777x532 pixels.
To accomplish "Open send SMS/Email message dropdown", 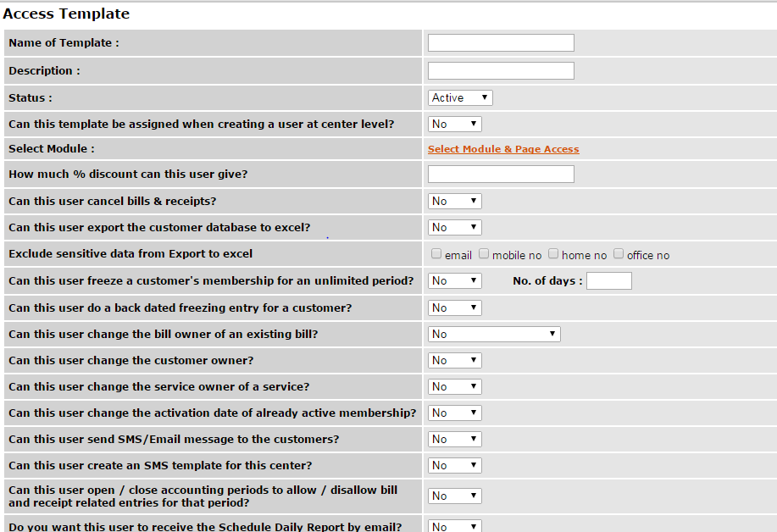I will [x=455, y=439].
